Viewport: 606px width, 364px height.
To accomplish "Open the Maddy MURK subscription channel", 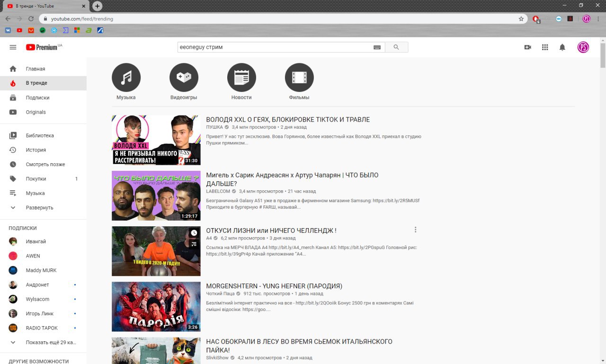I will coord(43,270).
